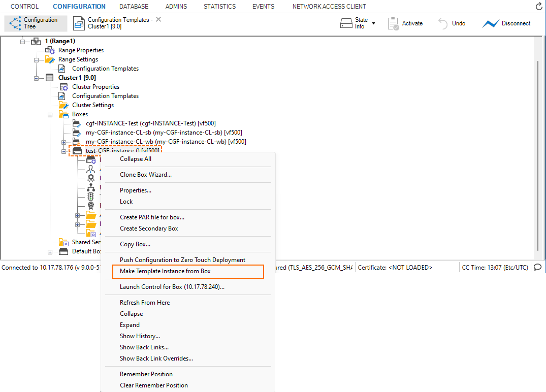Click the Activate checklist icon
The height and width of the screenshot is (392, 546).
pyautogui.click(x=393, y=23)
